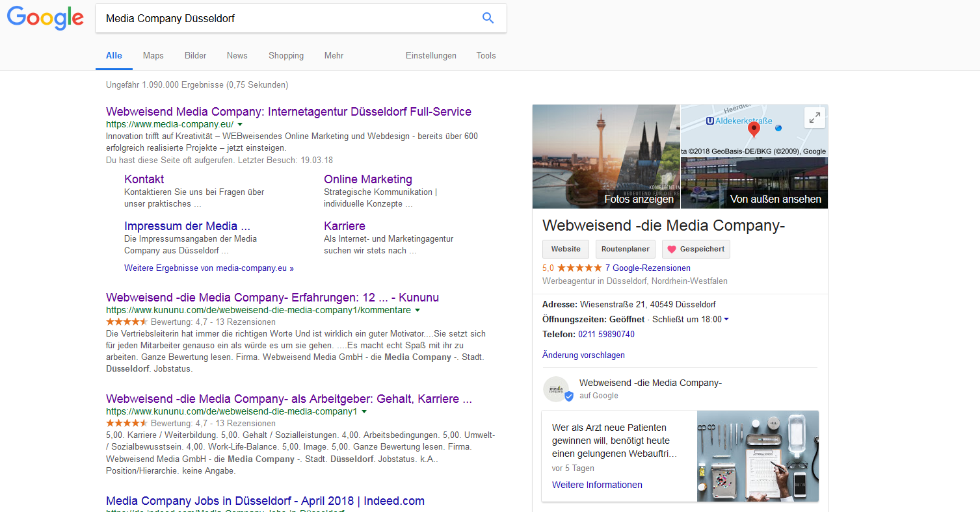The width and height of the screenshot is (980, 512).
Task: Click the Routenplaner button
Action: [x=626, y=250]
